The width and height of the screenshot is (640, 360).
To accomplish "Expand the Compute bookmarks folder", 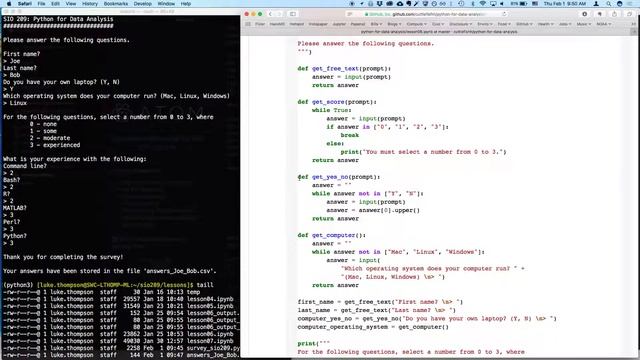I will 416,24.
